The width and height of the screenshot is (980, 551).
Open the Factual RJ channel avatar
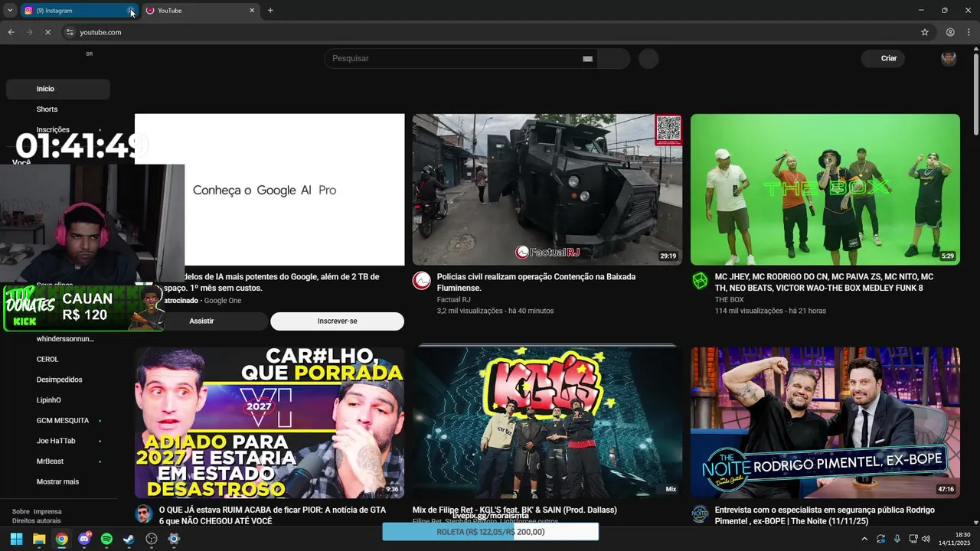point(422,281)
